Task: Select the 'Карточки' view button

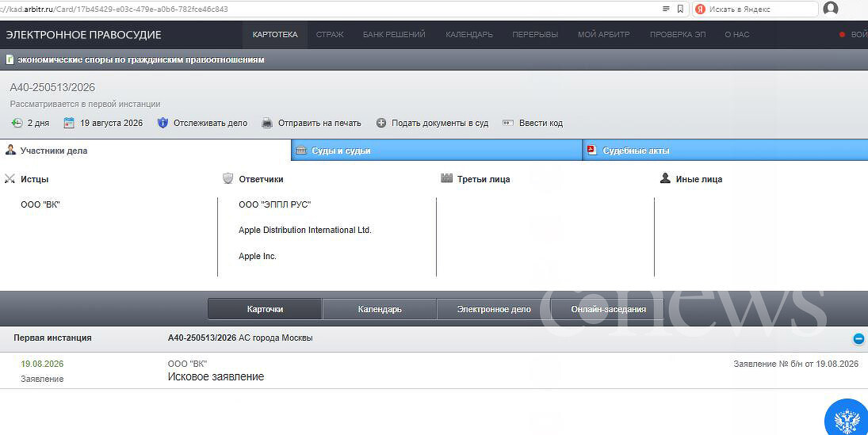Action: coord(266,309)
